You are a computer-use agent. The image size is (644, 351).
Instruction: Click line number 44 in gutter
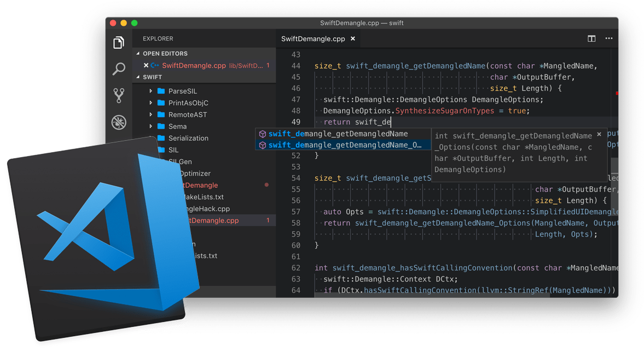[x=295, y=66]
